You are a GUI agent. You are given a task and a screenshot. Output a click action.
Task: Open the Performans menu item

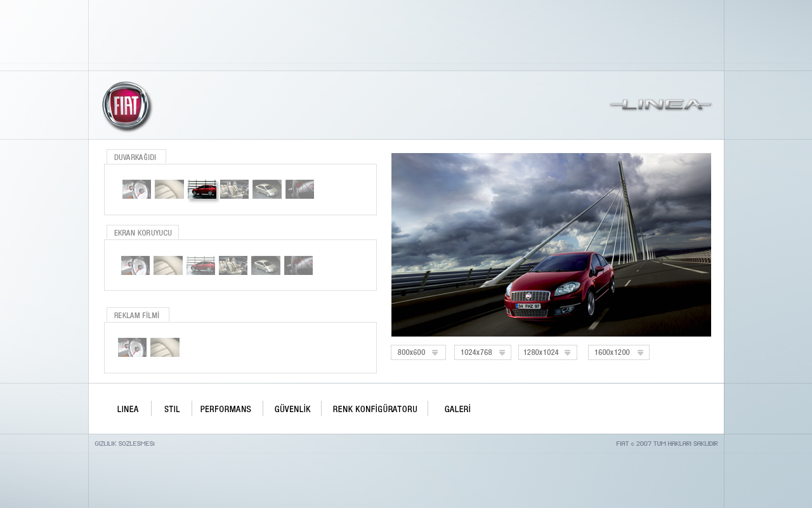[226, 409]
